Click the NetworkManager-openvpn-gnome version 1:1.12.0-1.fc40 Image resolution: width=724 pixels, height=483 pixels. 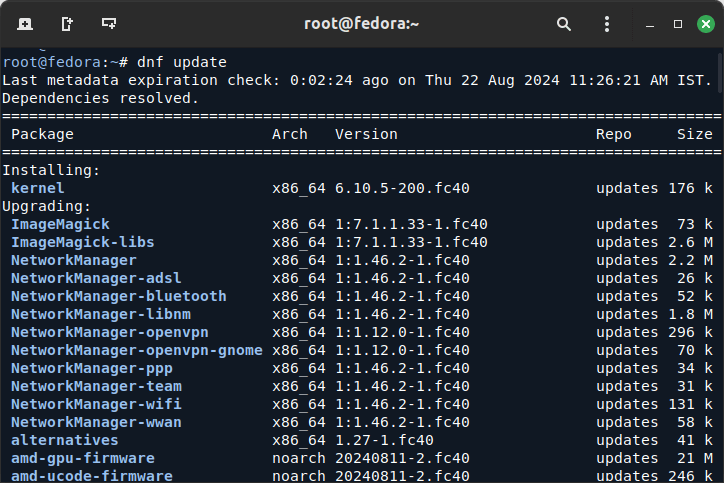[402, 350]
